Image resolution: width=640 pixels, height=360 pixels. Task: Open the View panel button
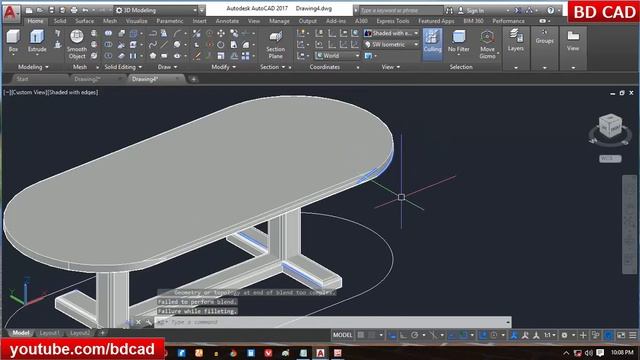coord(573,40)
